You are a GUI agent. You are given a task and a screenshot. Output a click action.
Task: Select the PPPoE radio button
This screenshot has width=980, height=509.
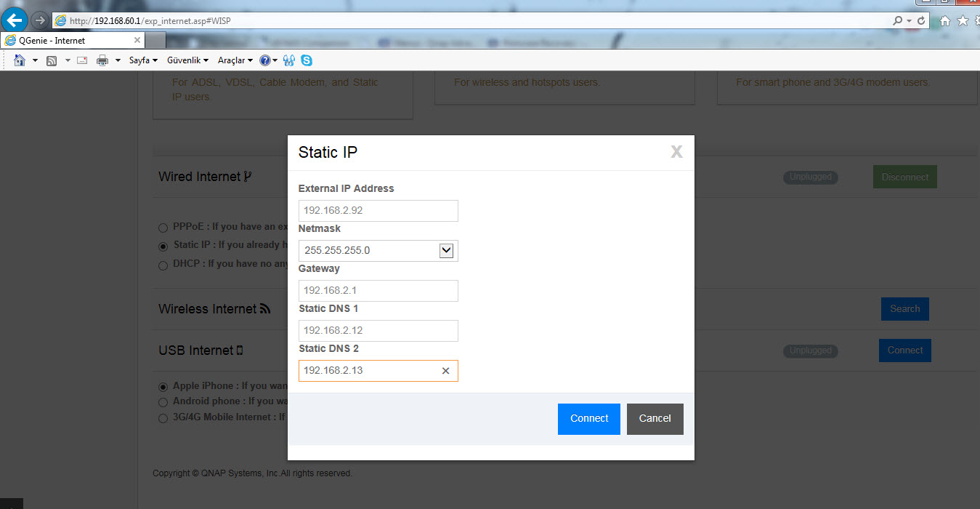pos(163,227)
